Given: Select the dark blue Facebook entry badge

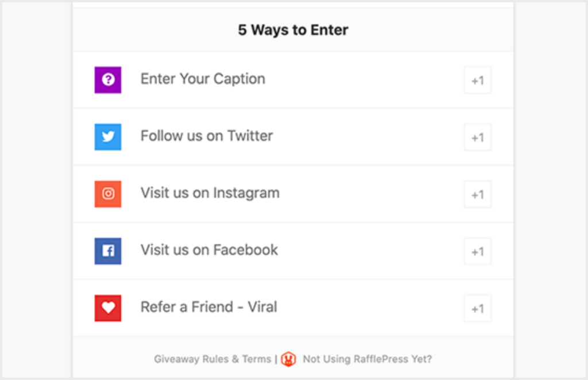Looking at the screenshot, I should click(107, 251).
